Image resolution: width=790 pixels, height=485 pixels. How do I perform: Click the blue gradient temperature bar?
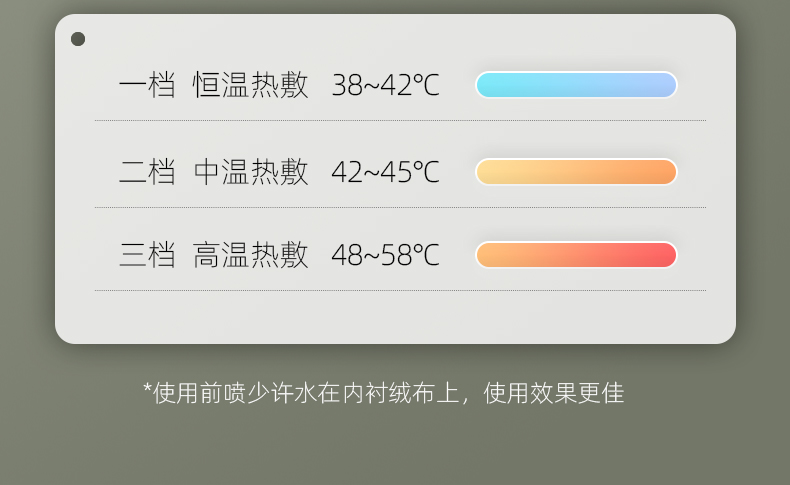click(576, 85)
